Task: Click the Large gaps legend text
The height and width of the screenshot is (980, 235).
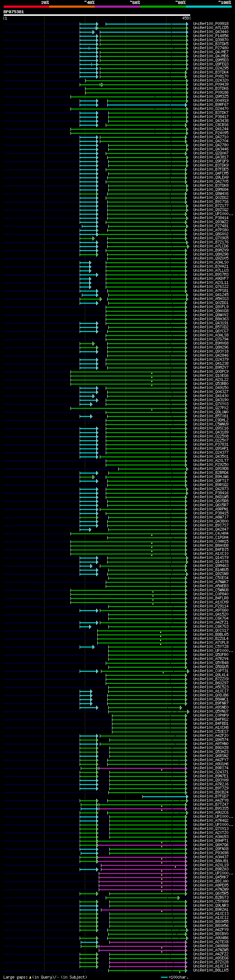Action: [45, 977]
